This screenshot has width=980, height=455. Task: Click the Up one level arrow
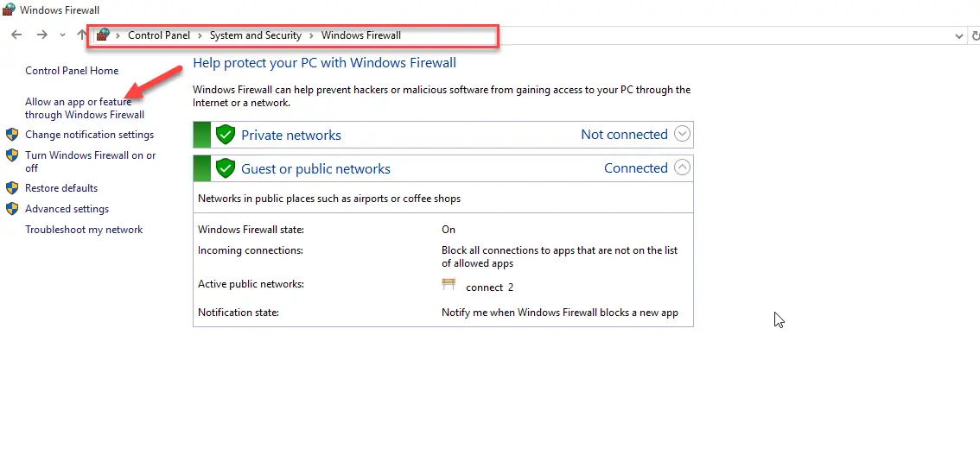pyautogui.click(x=82, y=35)
